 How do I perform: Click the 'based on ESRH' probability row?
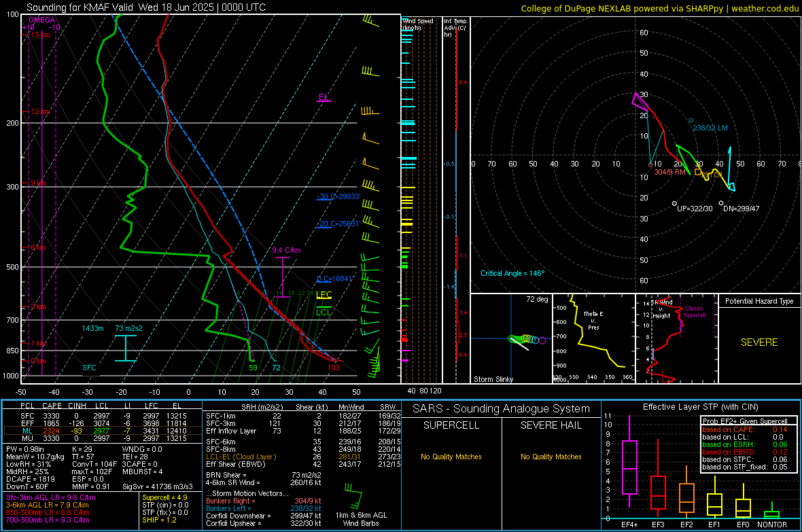(x=745, y=444)
